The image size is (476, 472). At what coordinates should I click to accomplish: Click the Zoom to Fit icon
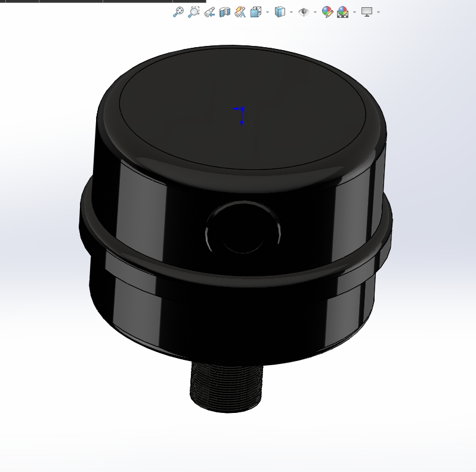pos(178,12)
